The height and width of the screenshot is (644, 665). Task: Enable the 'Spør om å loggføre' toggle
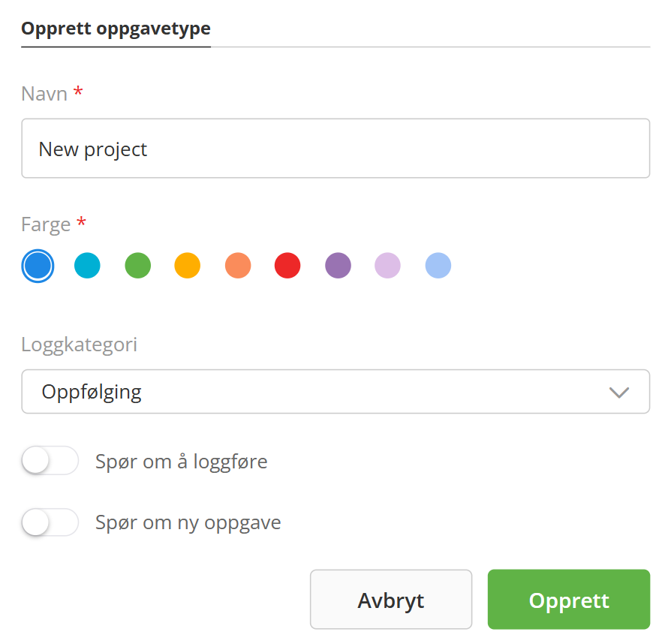50,461
